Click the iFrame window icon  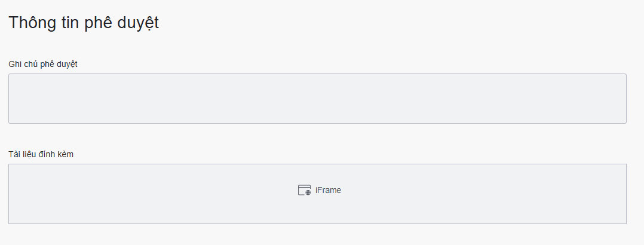(304, 191)
